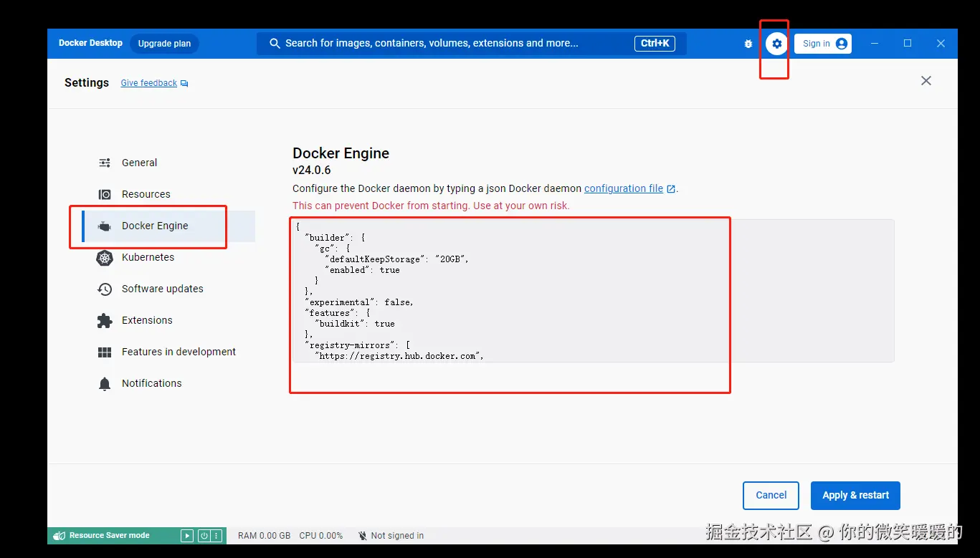Open settings via the gear icon

point(776,44)
